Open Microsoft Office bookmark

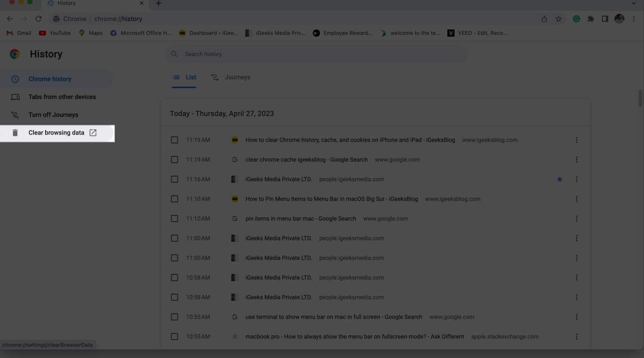tap(141, 33)
